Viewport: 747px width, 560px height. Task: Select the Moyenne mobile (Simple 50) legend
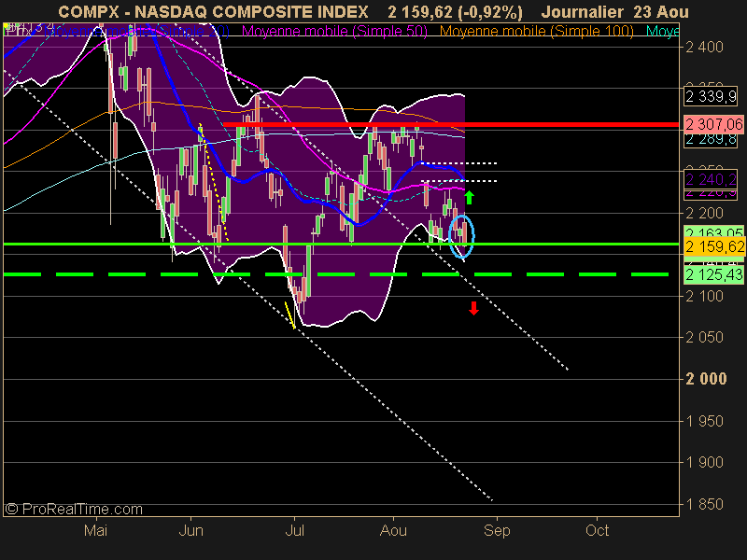(334, 32)
